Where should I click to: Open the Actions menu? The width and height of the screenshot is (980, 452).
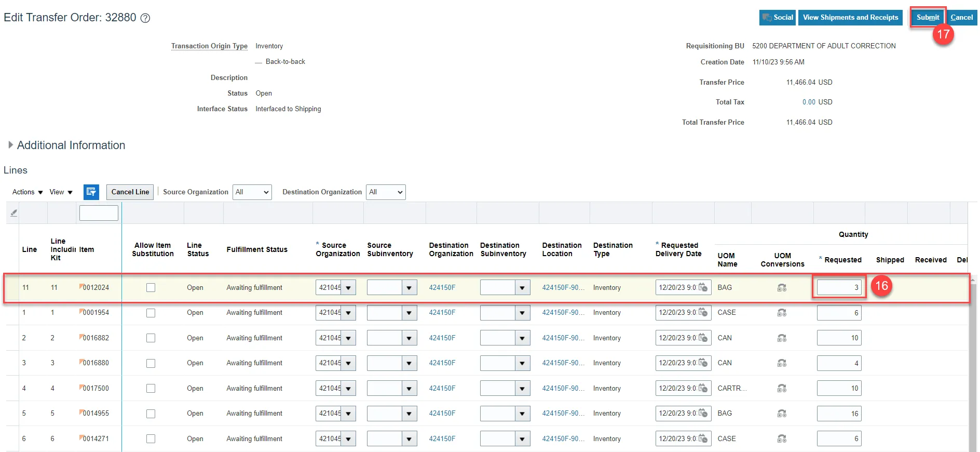[28, 192]
